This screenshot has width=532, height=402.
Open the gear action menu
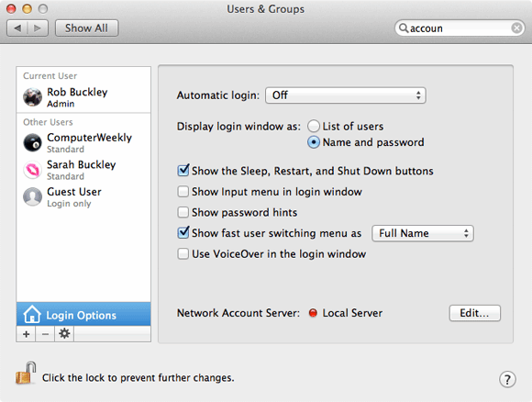64,334
